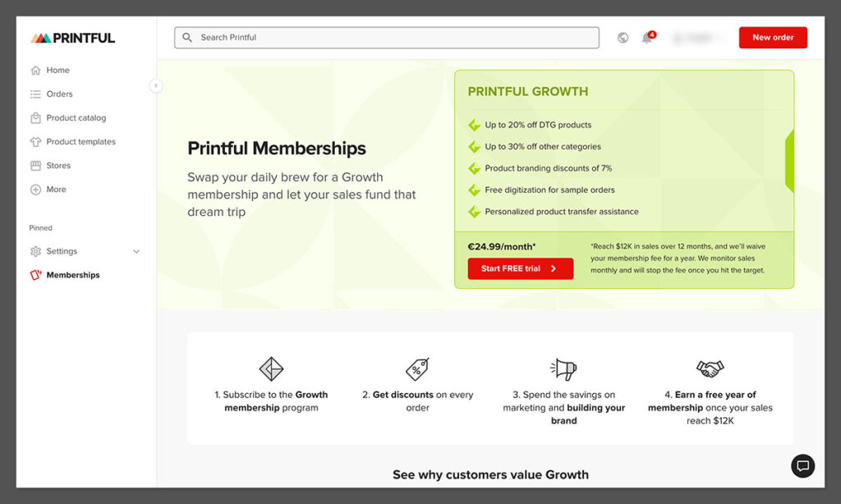Open the globe language icon

623,38
